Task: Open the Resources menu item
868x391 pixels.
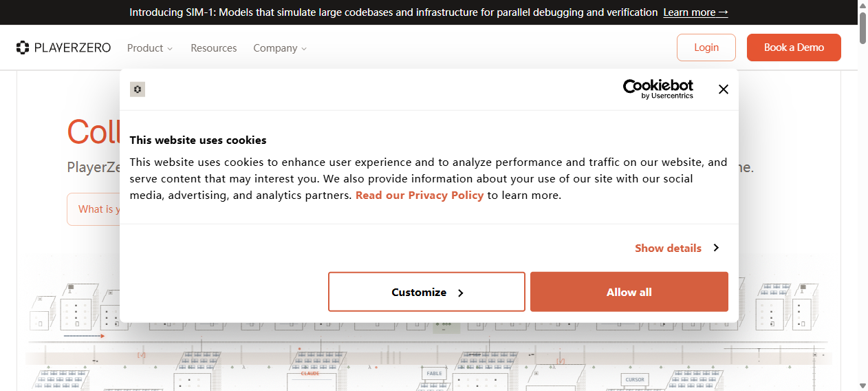Action: coord(213,48)
